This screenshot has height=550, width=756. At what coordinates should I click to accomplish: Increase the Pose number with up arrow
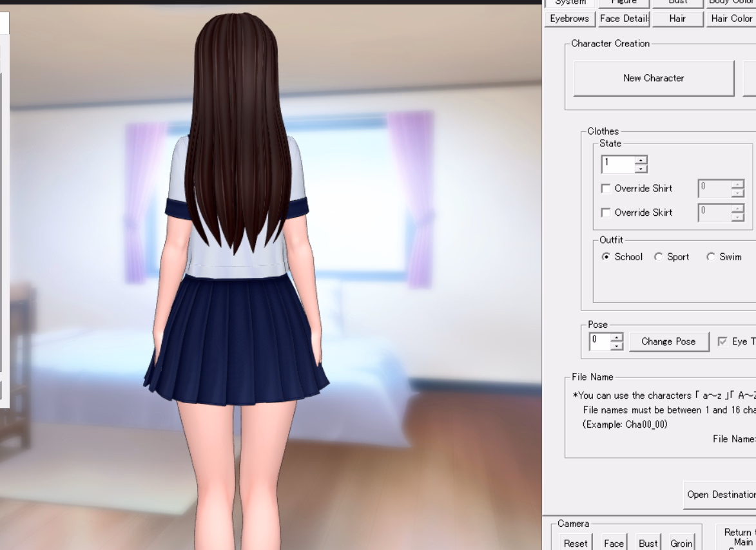(x=617, y=337)
